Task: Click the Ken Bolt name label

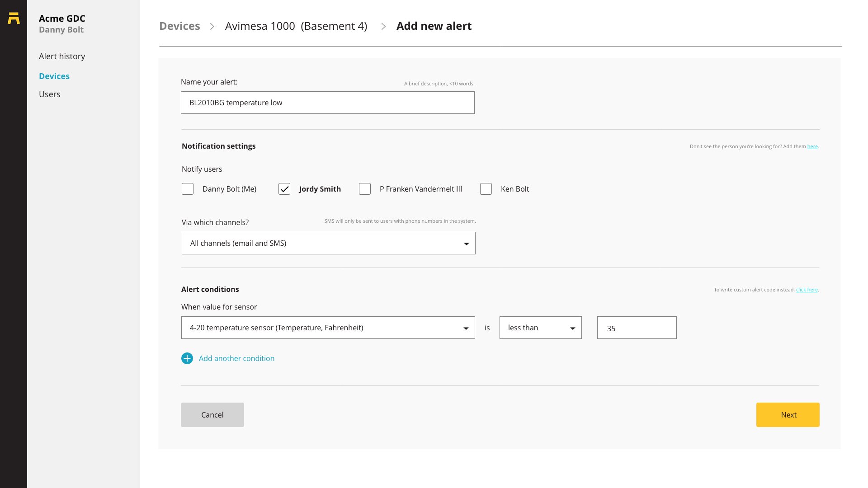Action: pos(515,189)
